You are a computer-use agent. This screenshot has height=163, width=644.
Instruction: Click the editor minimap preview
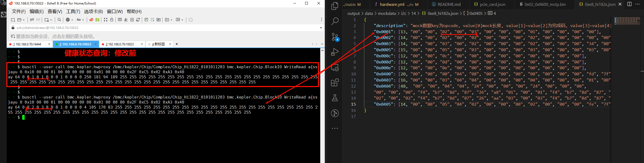coord(627,21)
